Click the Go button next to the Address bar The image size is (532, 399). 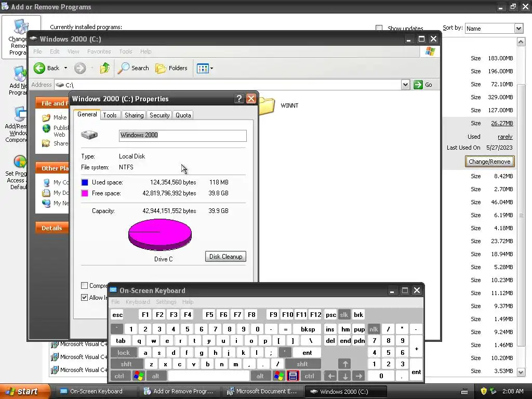(423, 85)
